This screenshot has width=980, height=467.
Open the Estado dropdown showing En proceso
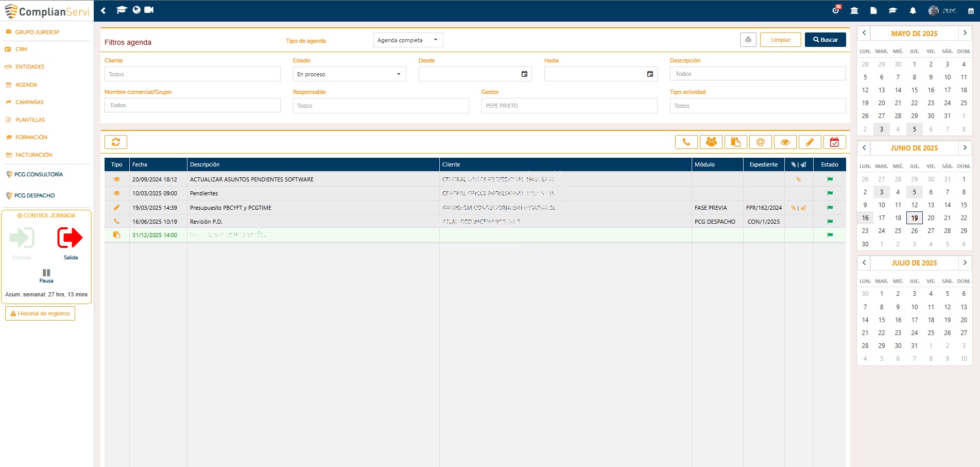pos(350,74)
